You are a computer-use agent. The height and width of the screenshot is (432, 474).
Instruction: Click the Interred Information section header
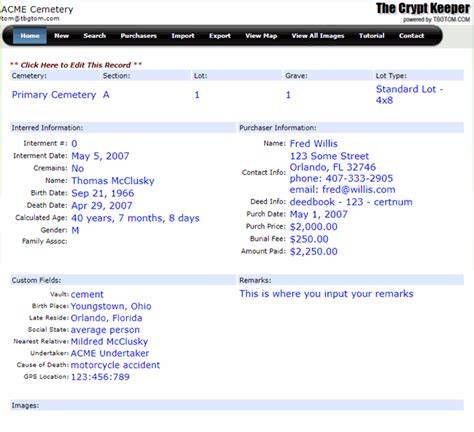pyautogui.click(x=123, y=128)
